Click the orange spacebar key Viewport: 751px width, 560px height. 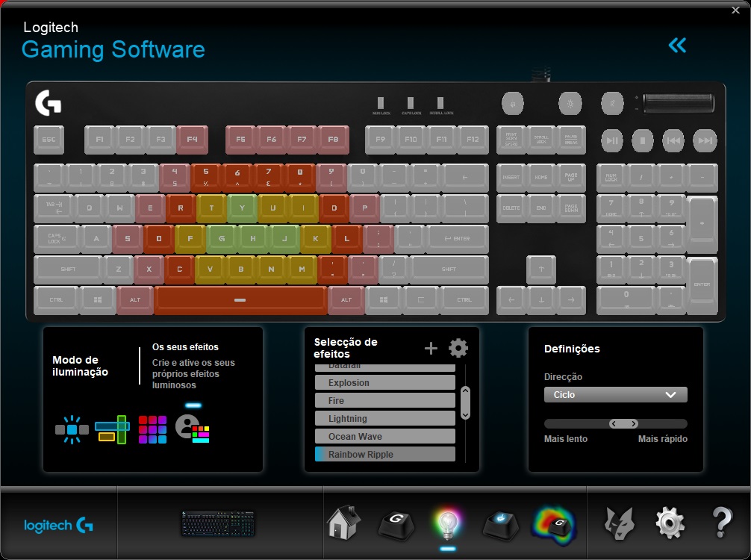tap(240, 300)
